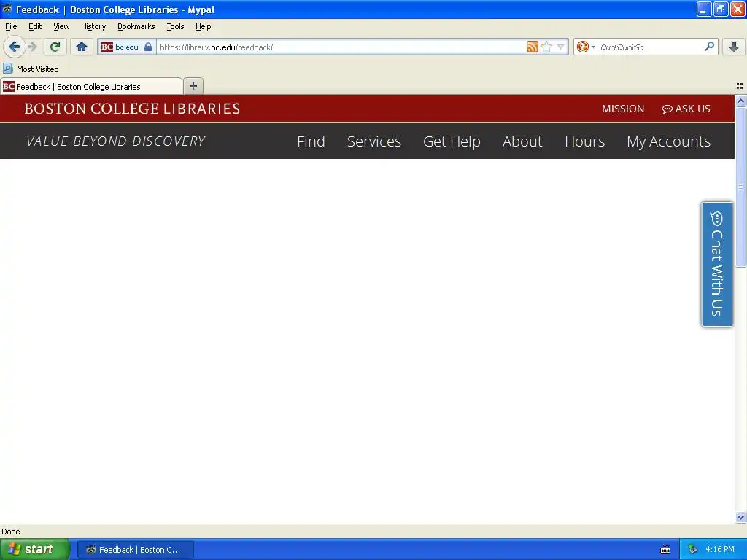Click the 4:16 PM system clock
Screen dimensions: 747x560
720,550
